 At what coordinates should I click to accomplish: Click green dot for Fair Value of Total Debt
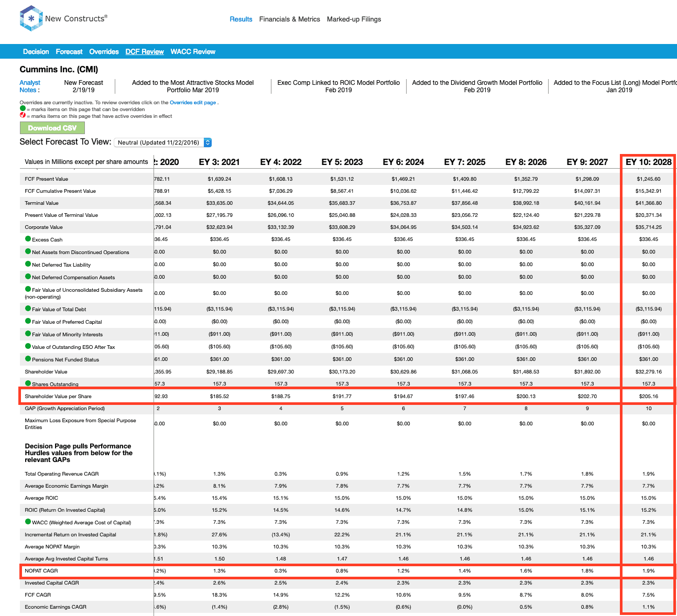(x=28, y=309)
